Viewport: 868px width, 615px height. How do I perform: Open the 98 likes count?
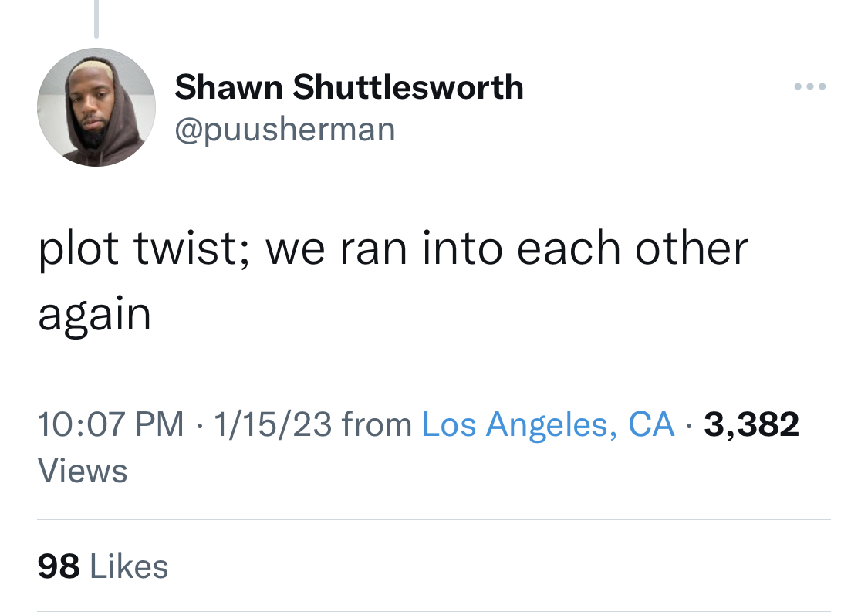point(59,567)
